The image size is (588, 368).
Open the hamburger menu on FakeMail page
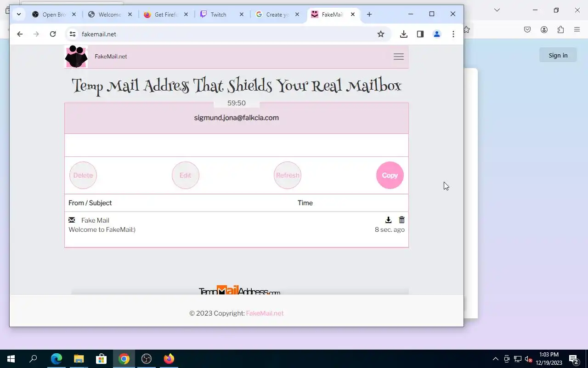point(399,57)
